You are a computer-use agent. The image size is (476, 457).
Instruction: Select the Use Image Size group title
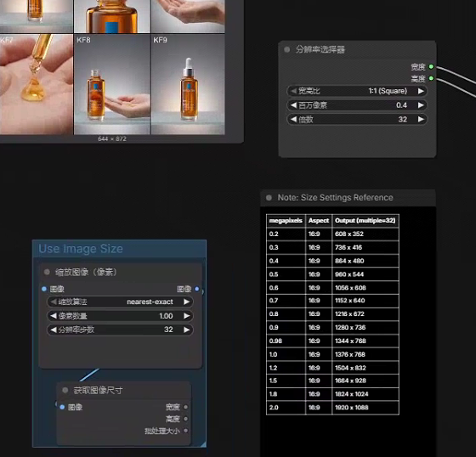[x=81, y=249]
